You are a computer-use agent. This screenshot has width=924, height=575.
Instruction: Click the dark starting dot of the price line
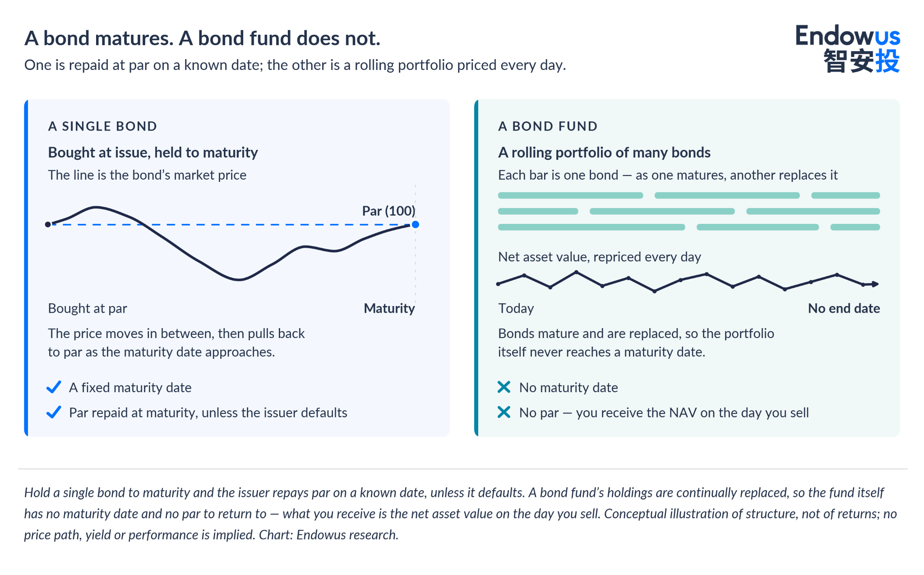click(x=48, y=224)
